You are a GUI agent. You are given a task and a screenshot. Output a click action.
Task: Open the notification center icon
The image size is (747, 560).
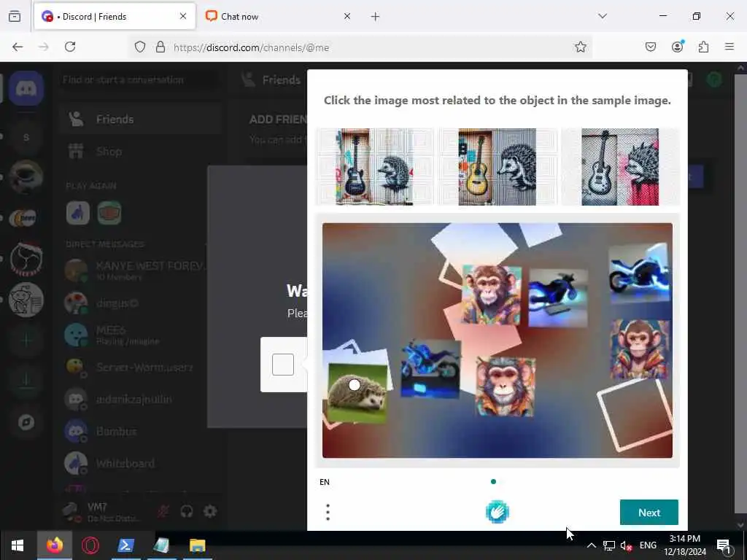click(x=724, y=545)
